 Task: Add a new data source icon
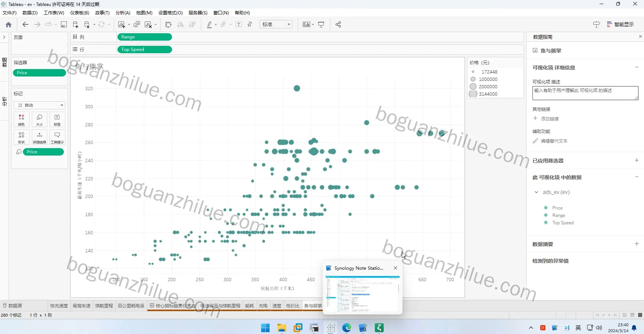point(75,24)
